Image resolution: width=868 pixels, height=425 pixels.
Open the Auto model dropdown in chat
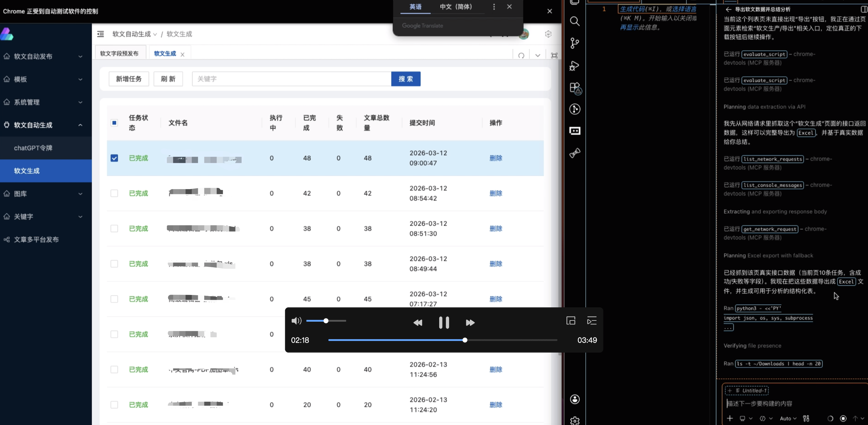(788, 418)
